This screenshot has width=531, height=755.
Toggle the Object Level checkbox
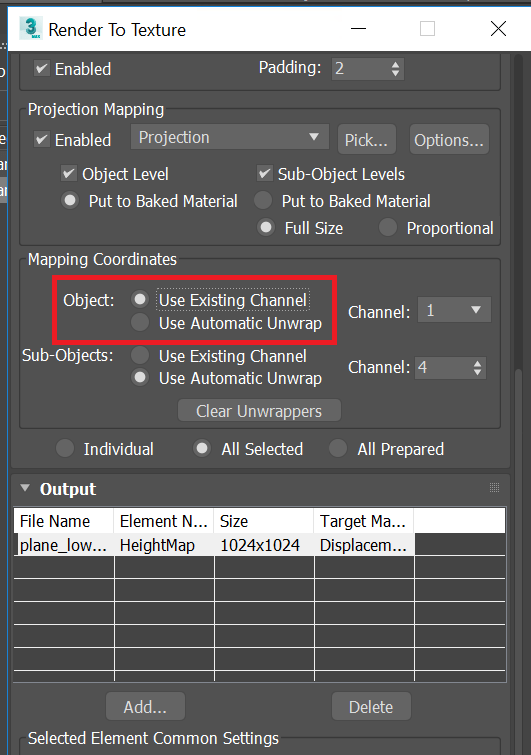69,174
